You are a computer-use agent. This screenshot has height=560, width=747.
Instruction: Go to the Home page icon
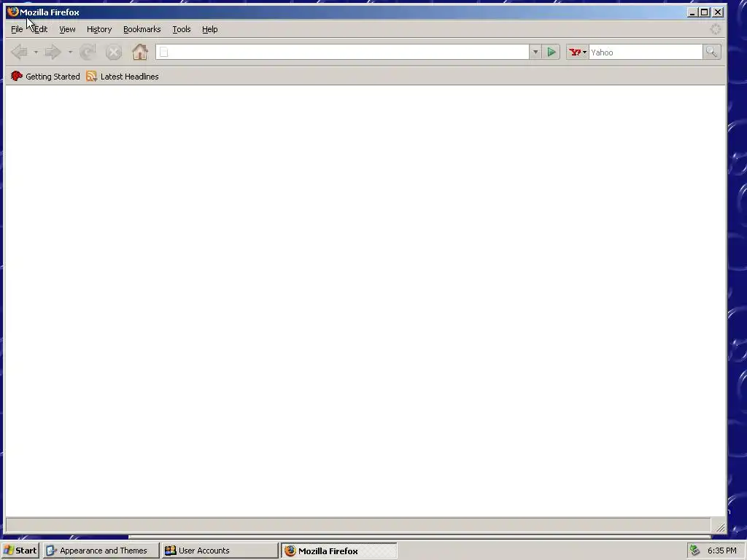click(x=140, y=52)
